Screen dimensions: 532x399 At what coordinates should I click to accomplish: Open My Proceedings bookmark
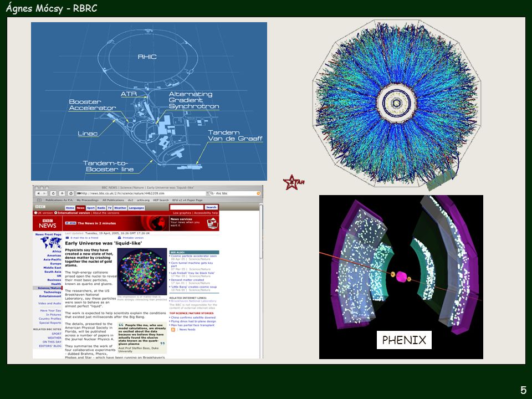pos(88,200)
